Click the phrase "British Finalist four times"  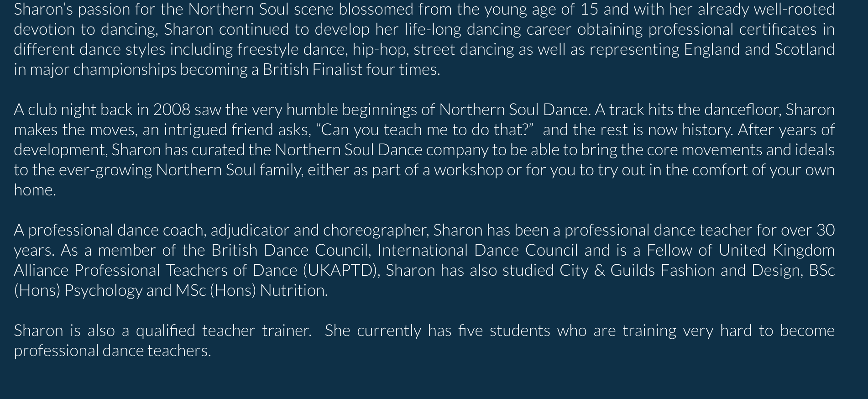click(350, 69)
